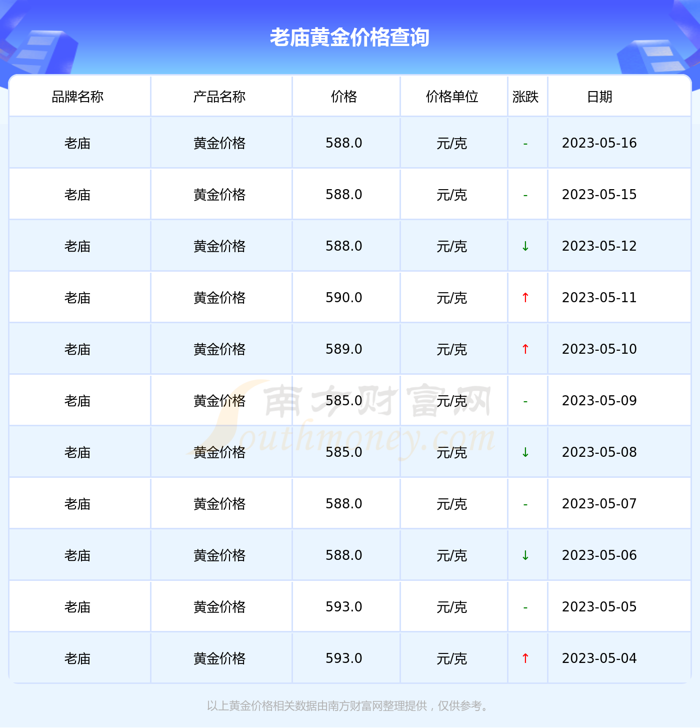The height and width of the screenshot is (728, 700).
Task: Click price 585.0 in the 2023-05-08 row
Action: tap(344, 452)
